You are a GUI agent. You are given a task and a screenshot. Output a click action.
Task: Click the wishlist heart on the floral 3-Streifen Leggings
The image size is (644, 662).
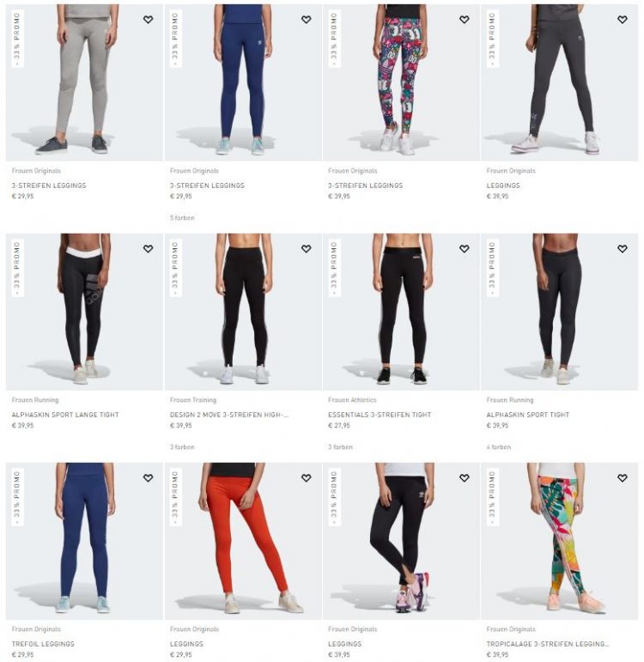click(464, 20)
